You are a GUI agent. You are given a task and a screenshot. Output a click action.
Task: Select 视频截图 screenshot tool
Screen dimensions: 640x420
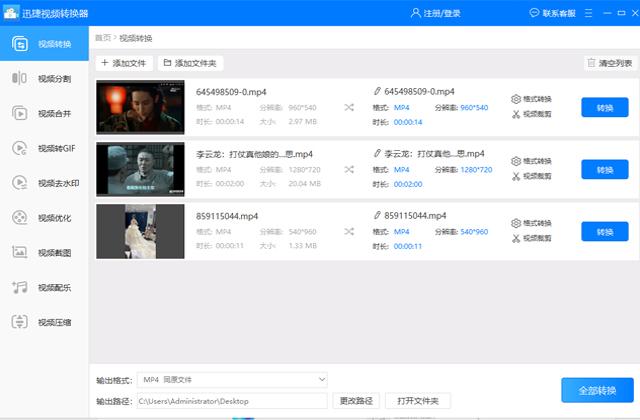(44, 253)
